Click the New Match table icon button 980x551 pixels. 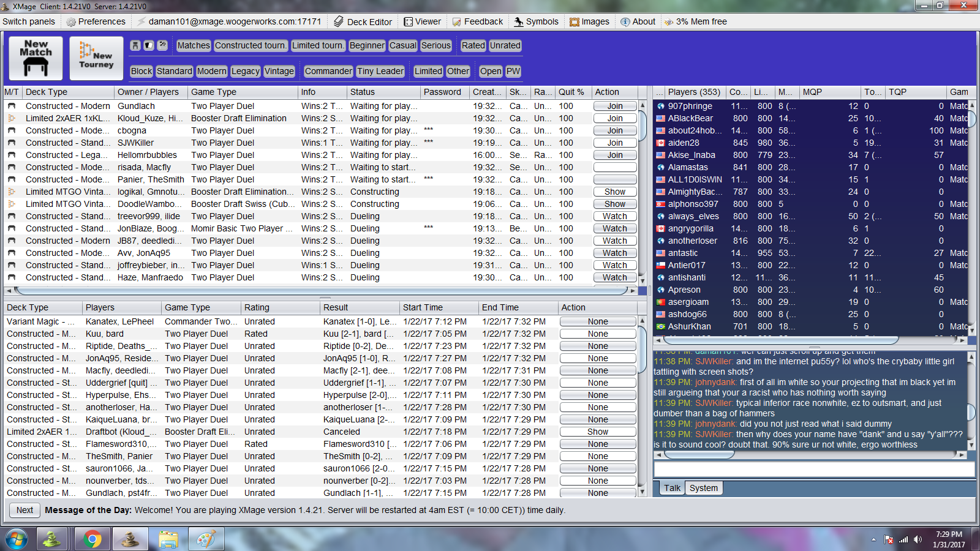coord(36,58)
